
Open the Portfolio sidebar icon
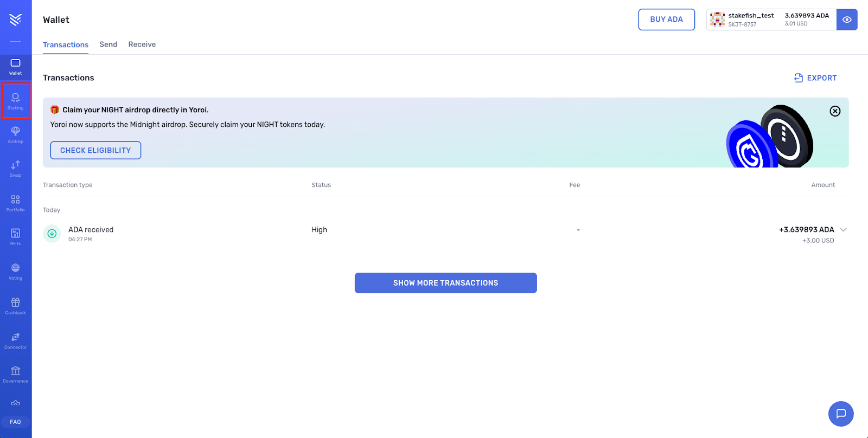point(15,203)
